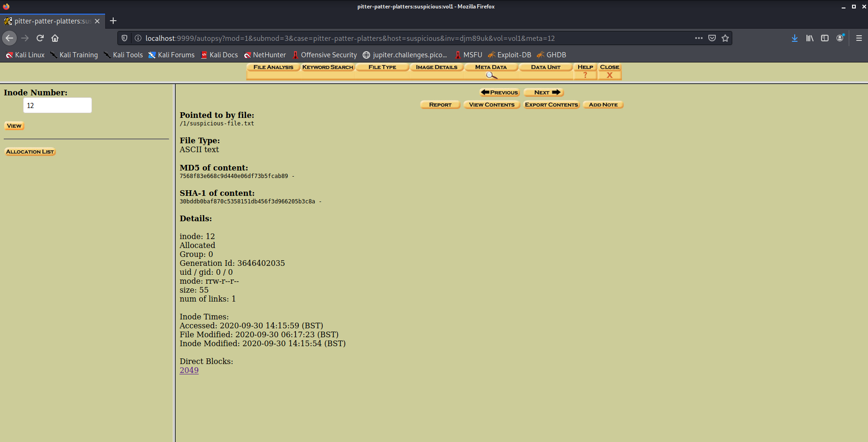Switch to Meta Data tab
Screen dimensions: 868x442
491,67
